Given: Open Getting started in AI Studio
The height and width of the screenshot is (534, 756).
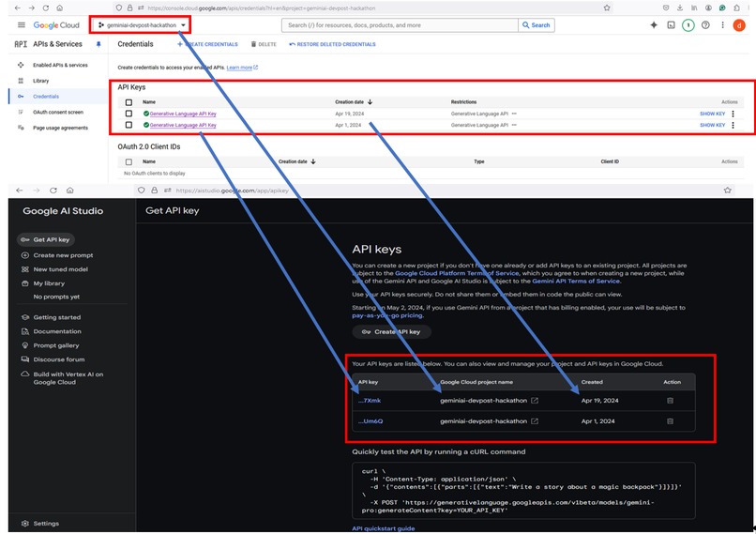Looking at the screenshot, I should [56, 317].
